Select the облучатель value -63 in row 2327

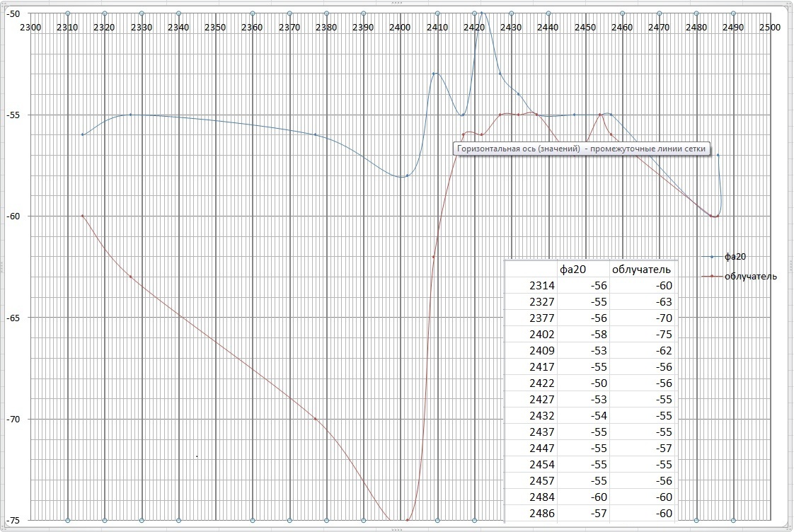click(664, 301)
